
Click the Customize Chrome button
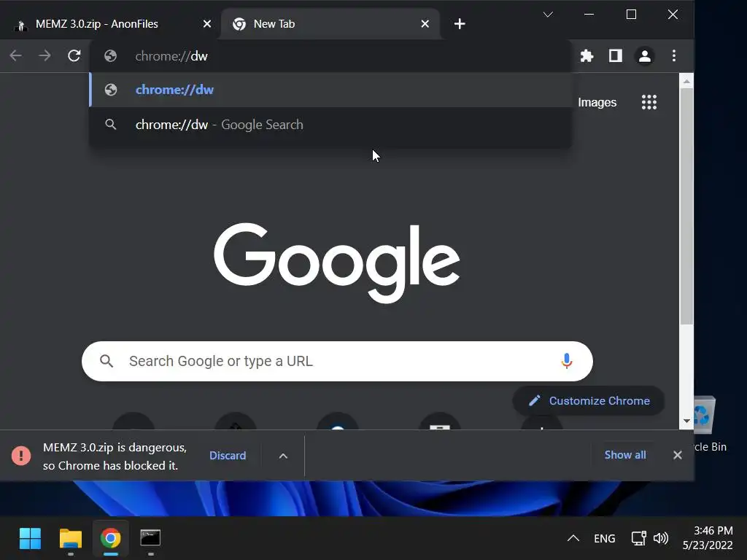589,400
